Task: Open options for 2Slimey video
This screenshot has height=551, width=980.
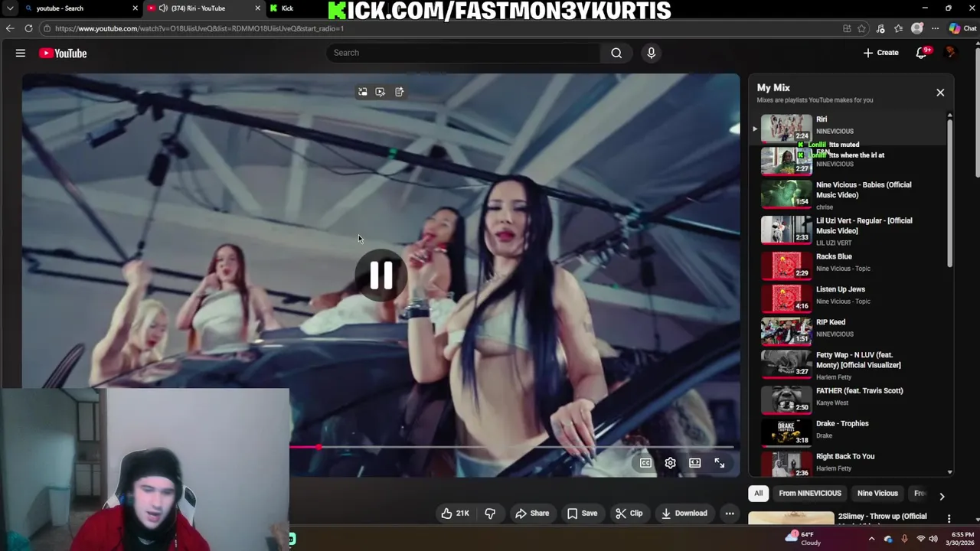Action: [x=949, y=519]
